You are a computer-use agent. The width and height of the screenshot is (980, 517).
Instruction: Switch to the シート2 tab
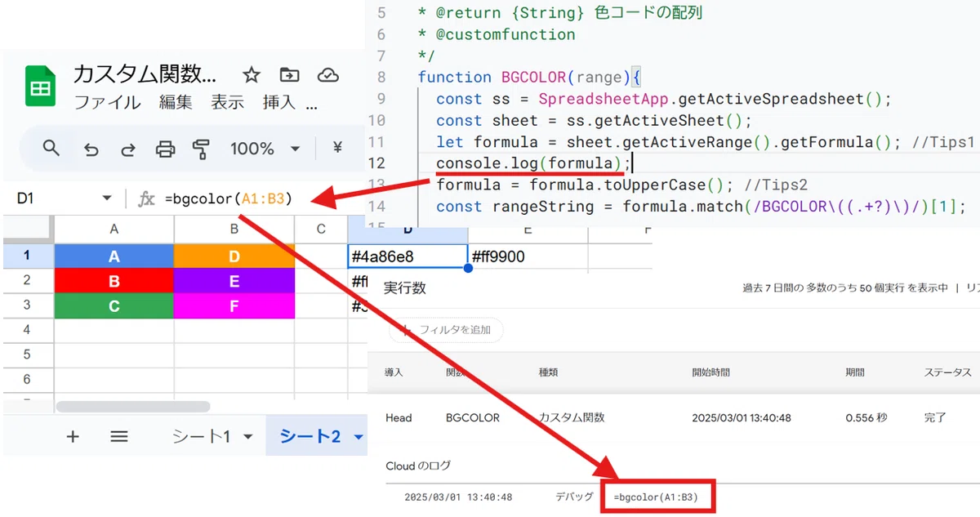coord(310,437)
